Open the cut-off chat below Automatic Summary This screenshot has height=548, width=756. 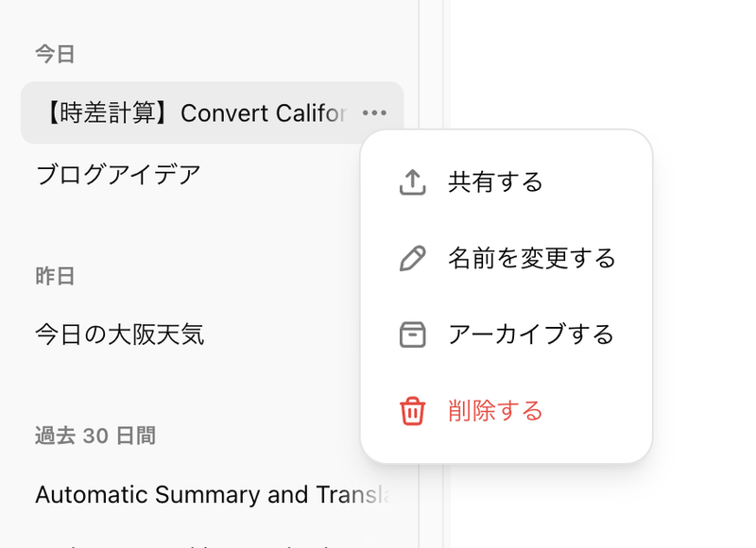(x=189, y=543)
